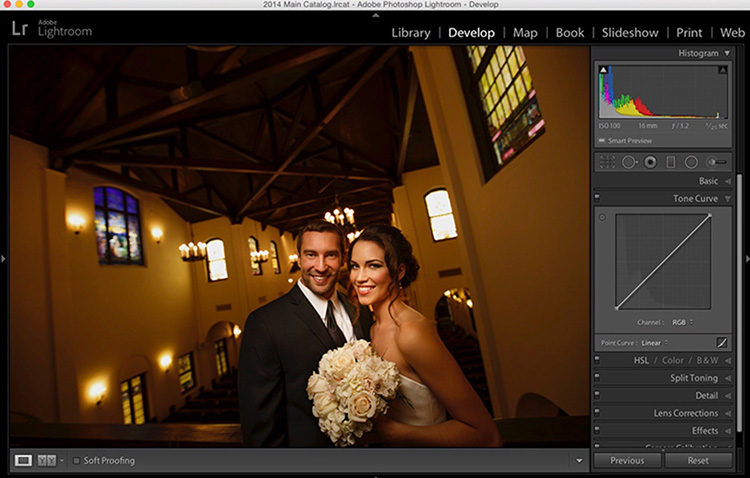Viewport: 750px width, 478px height.
Task: Collapse the Tone Curve panel
Action: pyautogui.click(x=728, y=199)
